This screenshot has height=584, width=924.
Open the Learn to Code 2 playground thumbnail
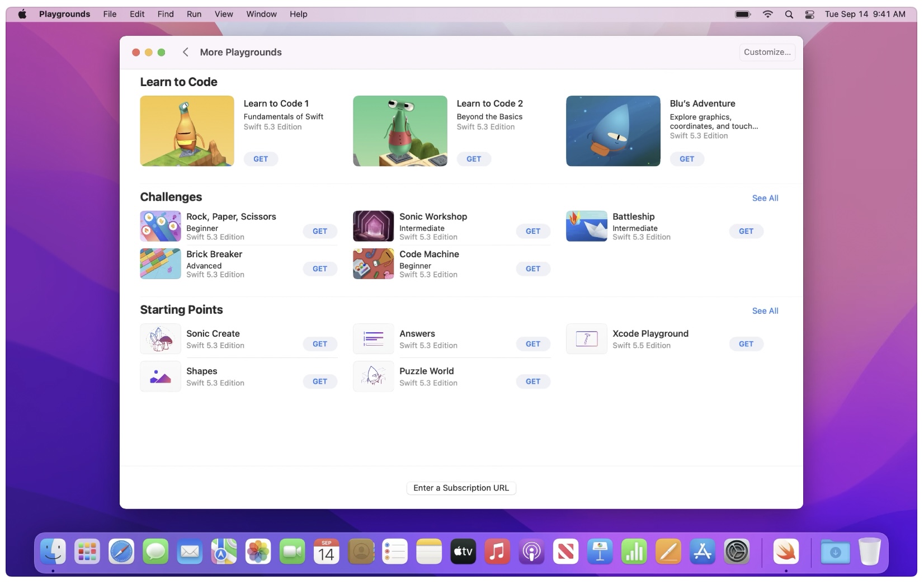tap(400, 131)
